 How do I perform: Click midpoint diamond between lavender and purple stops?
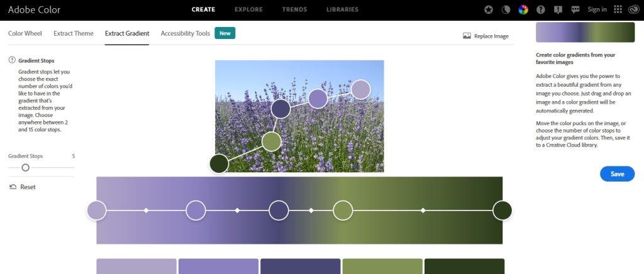(x=146, y=211)
